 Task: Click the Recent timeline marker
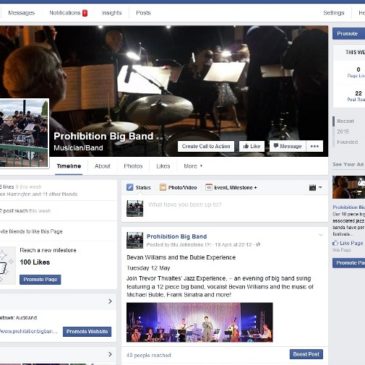click(x=345, y=121)
